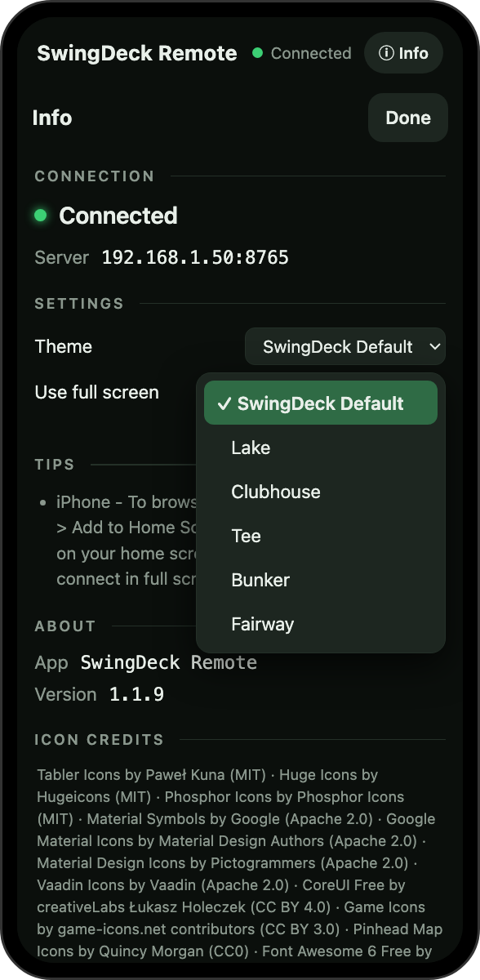480x980 pixels.
Task: Click the green dot beside large Connected
Action: click(40, 216)
